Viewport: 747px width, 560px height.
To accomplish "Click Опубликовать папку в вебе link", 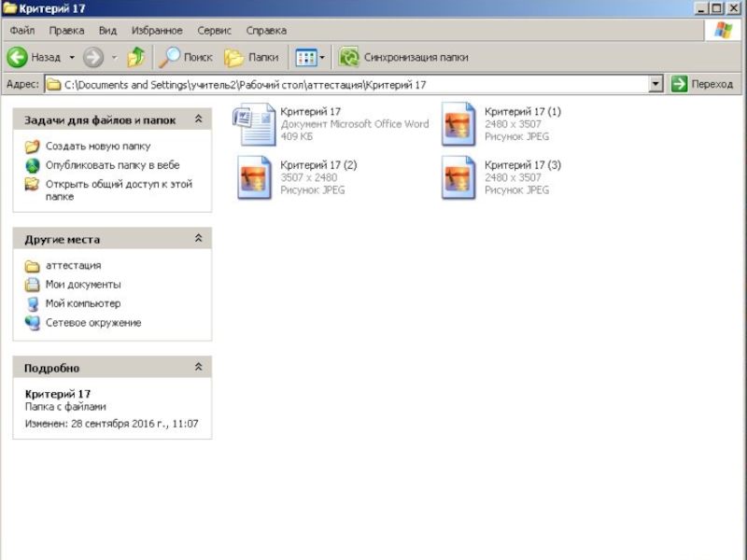I will pyautogui.click(x=112, y=165).
